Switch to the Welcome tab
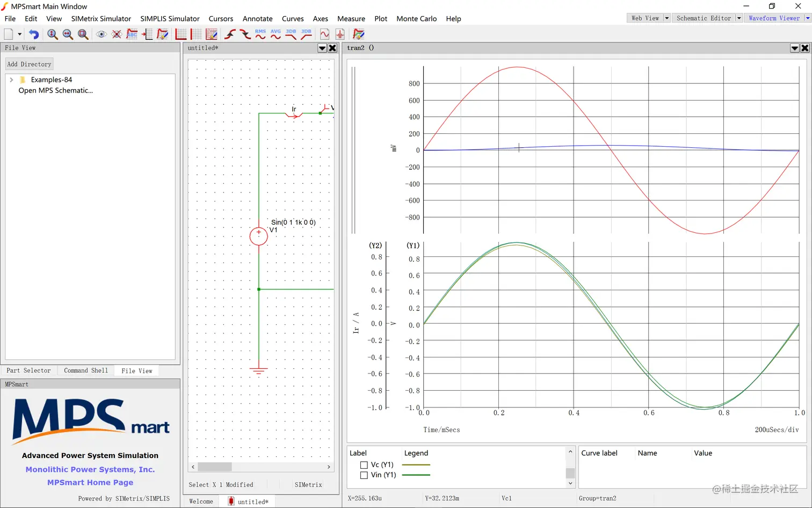 (201, 502)
